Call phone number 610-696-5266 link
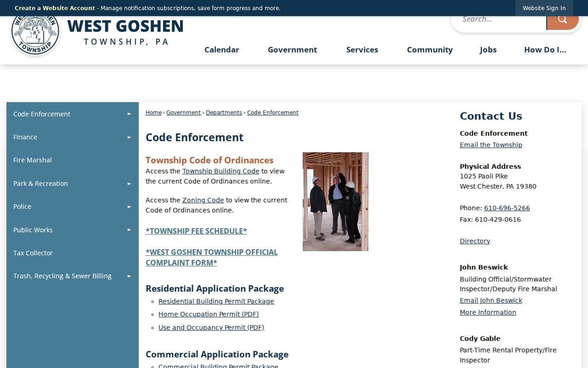Image resolution: width=588 pixels, height=368 pixels. pos(507,208)
